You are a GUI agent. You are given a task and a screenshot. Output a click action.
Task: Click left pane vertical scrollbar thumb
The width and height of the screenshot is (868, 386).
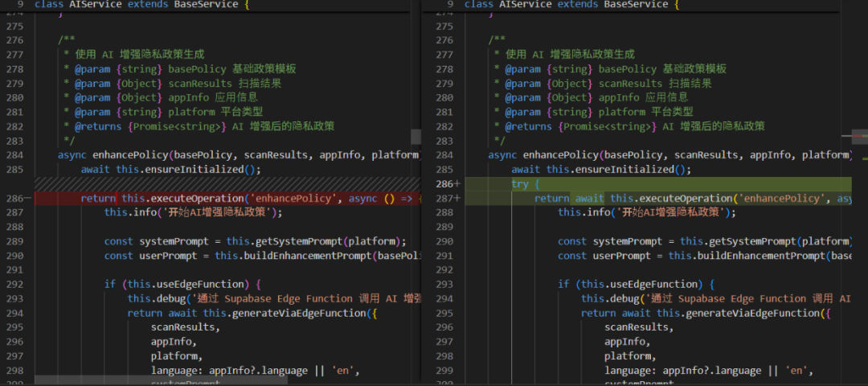click(416, 137)
